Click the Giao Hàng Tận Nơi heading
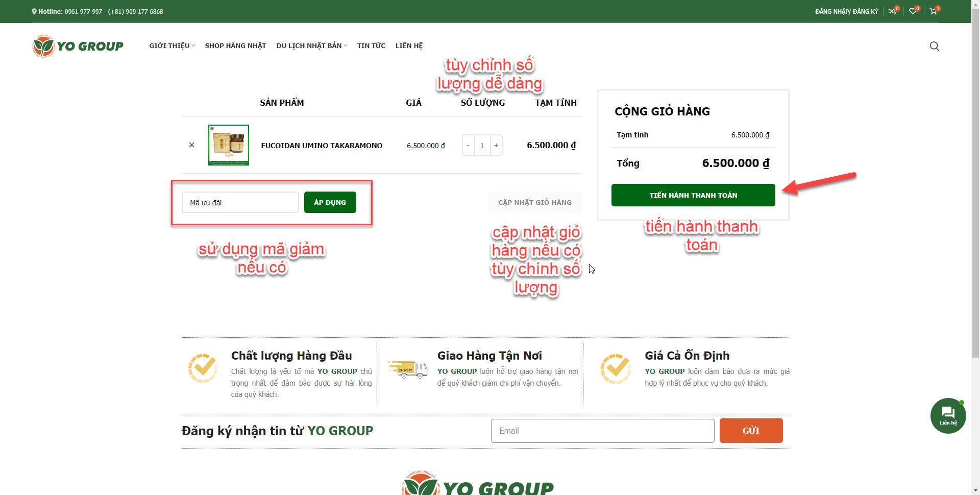Image resolution: width=980 pixels, height=495 pixels. point(489,356)
